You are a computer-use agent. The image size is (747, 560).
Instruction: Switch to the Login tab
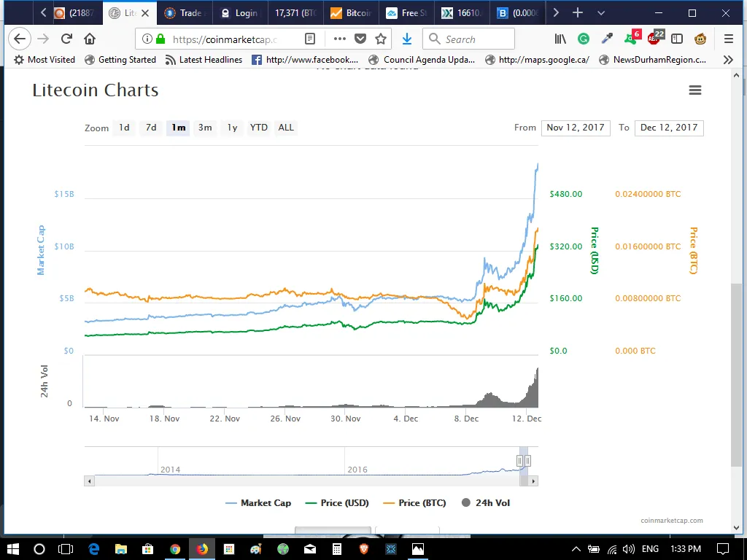point(240,13)
